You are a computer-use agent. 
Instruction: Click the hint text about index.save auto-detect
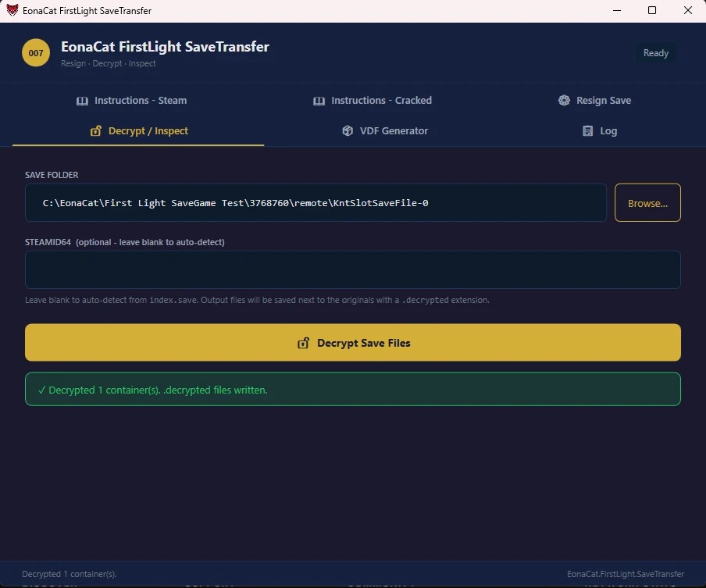click(257, 300)
